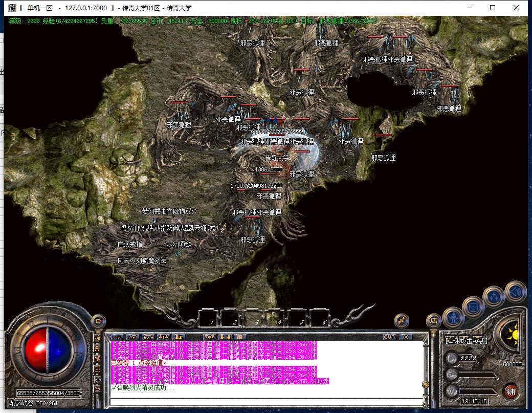Click the red 铺 stall button
The image size is (532, 413).
coord(511,392)
